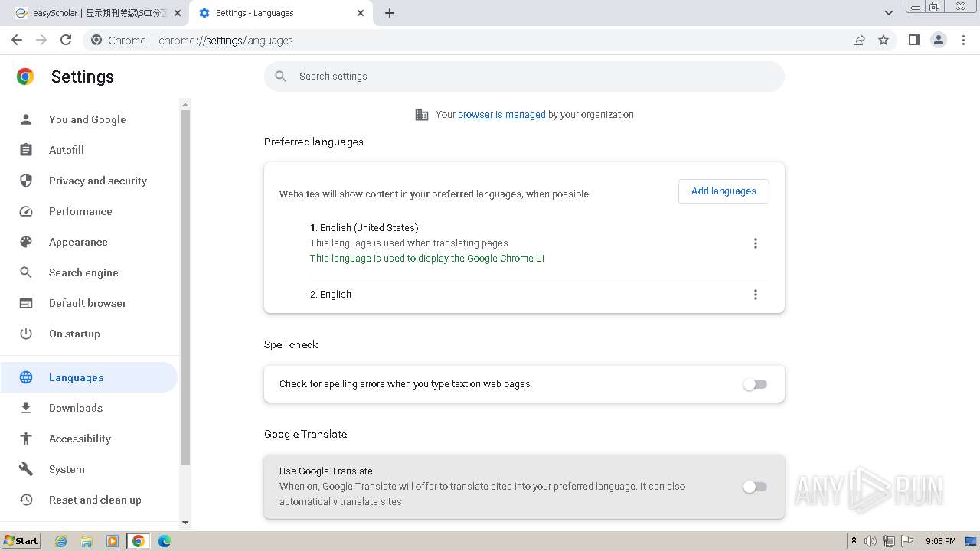Click the Appearance palette icon
The height and width of the screenshot is (551, 980).
click(26, 242)
